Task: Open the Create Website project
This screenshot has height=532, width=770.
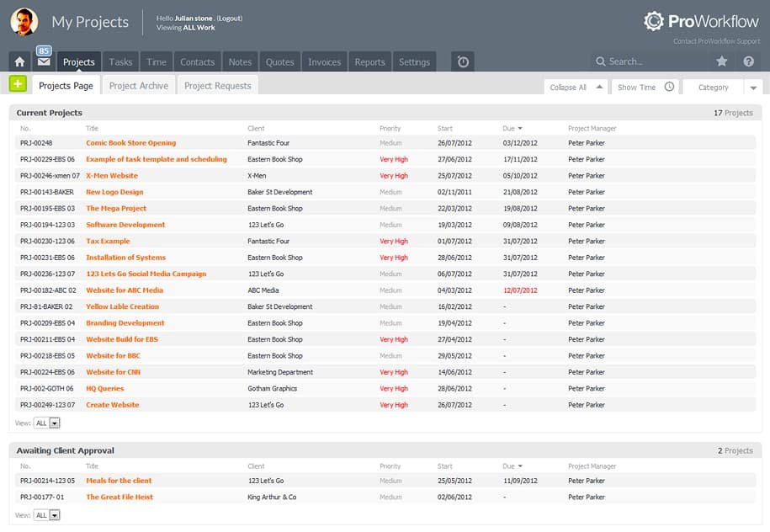Action: [x=113, y=405]
